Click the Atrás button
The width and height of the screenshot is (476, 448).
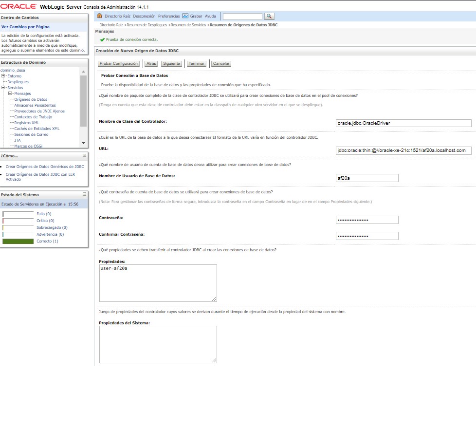click(151, 63)
